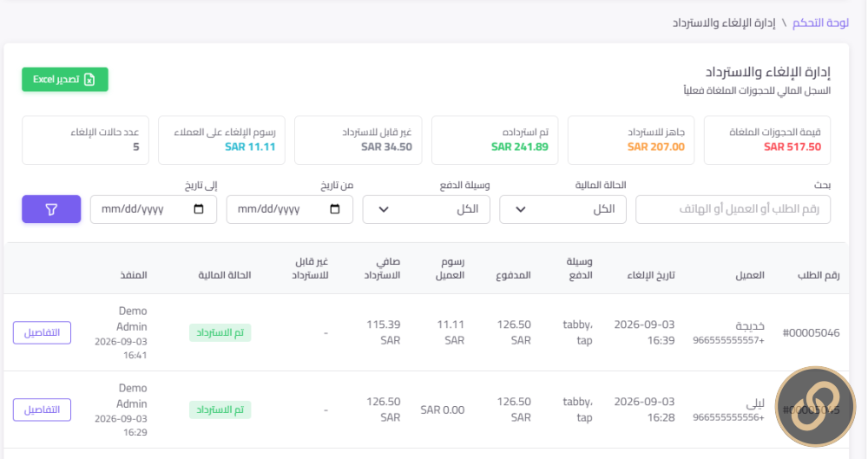Click phone number 966555555557+
868x459 pixels.
pyautogui.click(x=728, y=340)
